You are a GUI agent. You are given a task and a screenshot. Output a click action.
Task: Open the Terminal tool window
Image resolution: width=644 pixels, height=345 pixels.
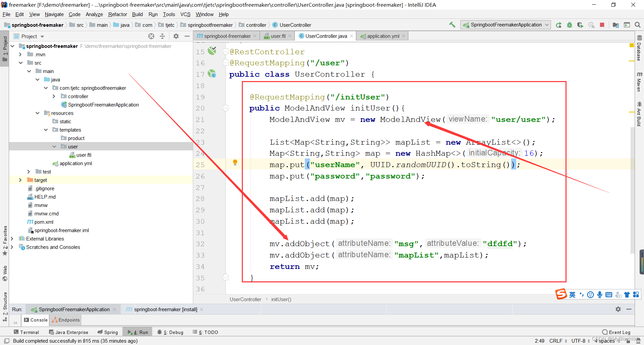[x=26, y=332]
